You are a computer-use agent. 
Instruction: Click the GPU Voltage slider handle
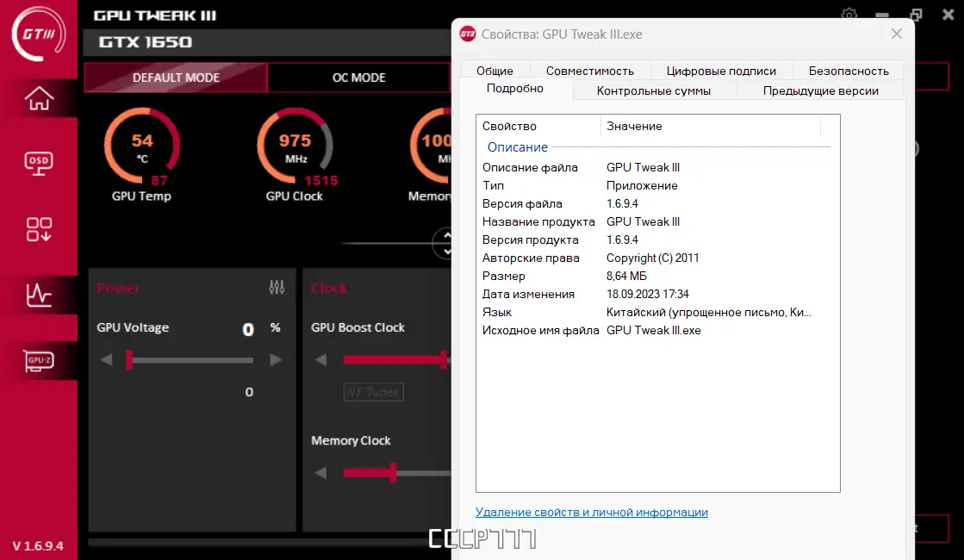click(x=129, y=359)
